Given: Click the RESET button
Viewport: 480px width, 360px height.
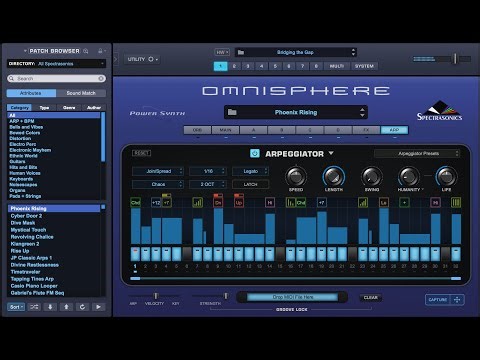Looking at the screenshot, I should coord(142,153).
